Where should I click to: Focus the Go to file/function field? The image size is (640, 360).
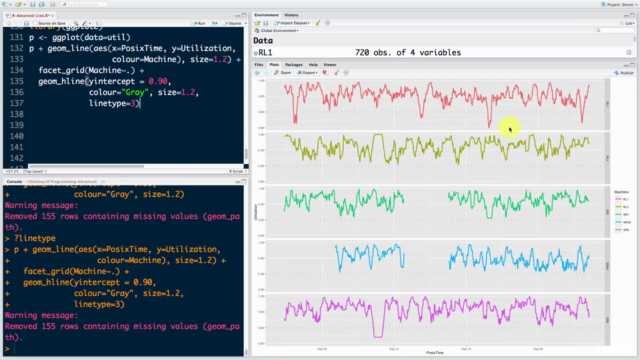84,4
